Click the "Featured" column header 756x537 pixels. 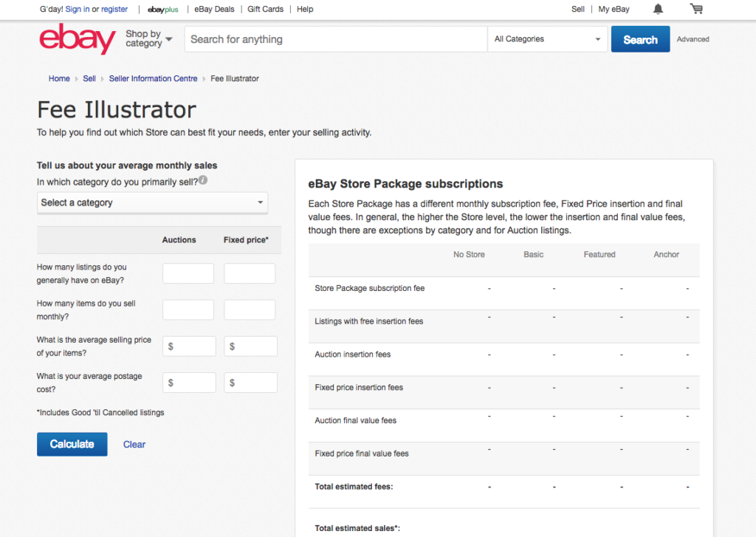coord(599,254)
